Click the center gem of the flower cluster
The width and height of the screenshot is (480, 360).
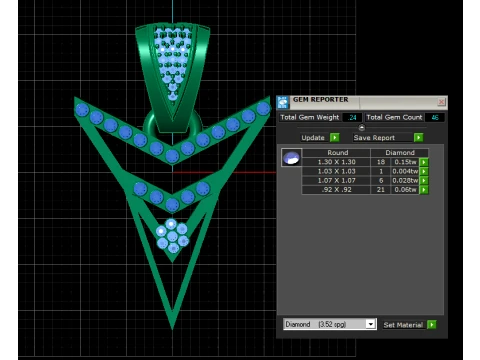[x=172, y=236]
